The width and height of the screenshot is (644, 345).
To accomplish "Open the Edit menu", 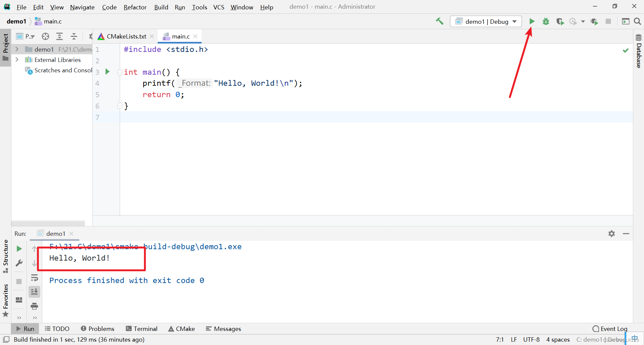I will coord(38,7).
